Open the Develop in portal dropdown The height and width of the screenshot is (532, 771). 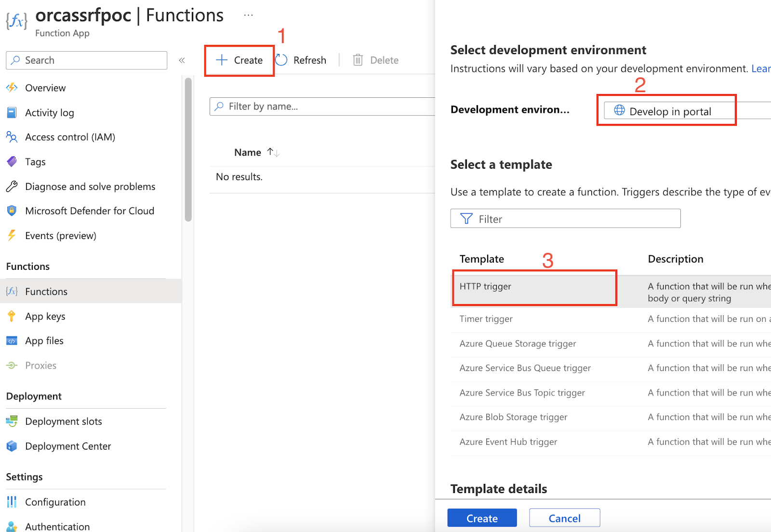coord(666,110)
